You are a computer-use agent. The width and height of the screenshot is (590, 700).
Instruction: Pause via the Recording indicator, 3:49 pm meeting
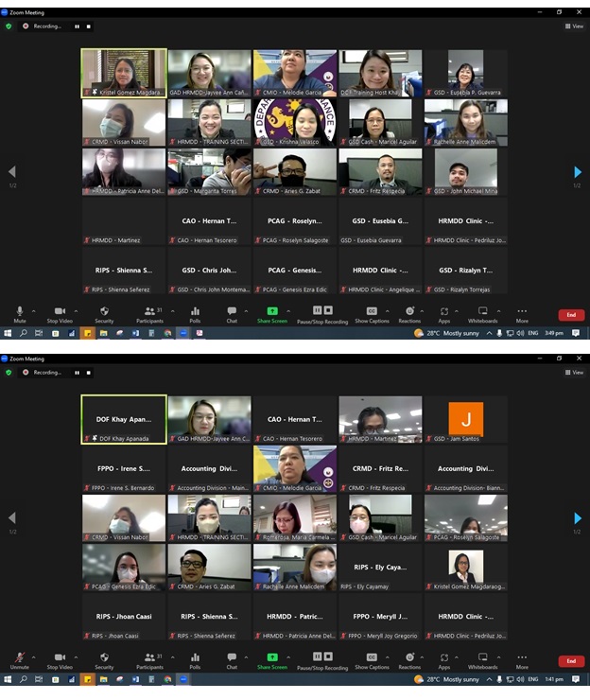pyautogui.click(x=78, y=26)
